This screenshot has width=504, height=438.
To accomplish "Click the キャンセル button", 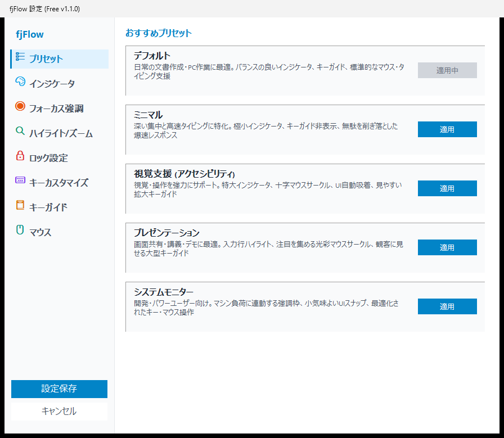I will pos(59,412).
